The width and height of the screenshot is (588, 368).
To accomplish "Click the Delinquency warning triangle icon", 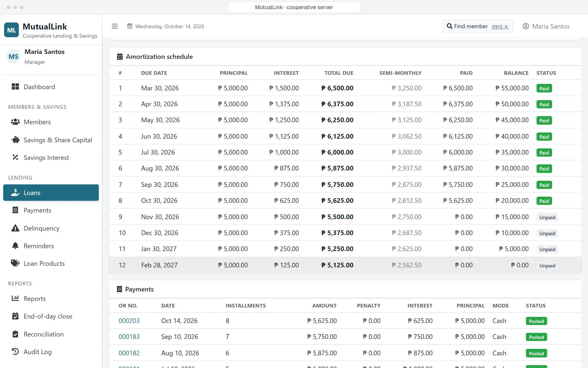I will click(x=15, y=228).
